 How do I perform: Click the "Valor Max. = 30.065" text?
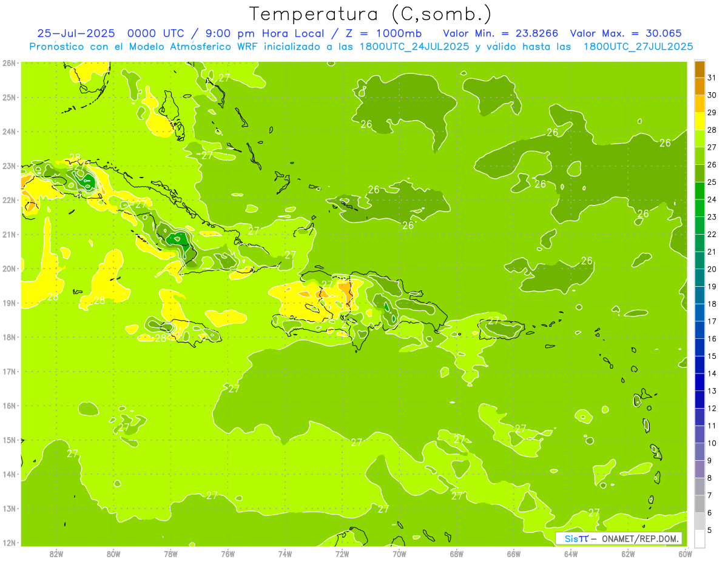click(x=625, y=33)
